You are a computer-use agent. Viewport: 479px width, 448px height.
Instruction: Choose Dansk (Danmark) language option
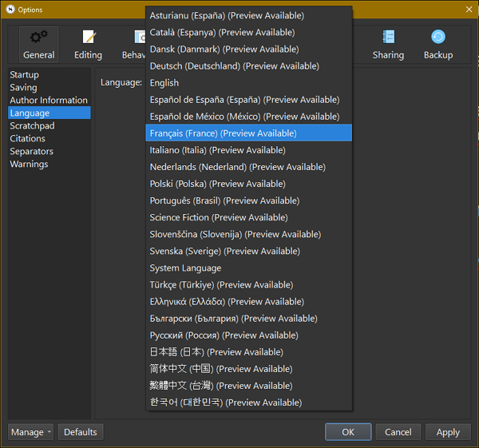point(248,50)
